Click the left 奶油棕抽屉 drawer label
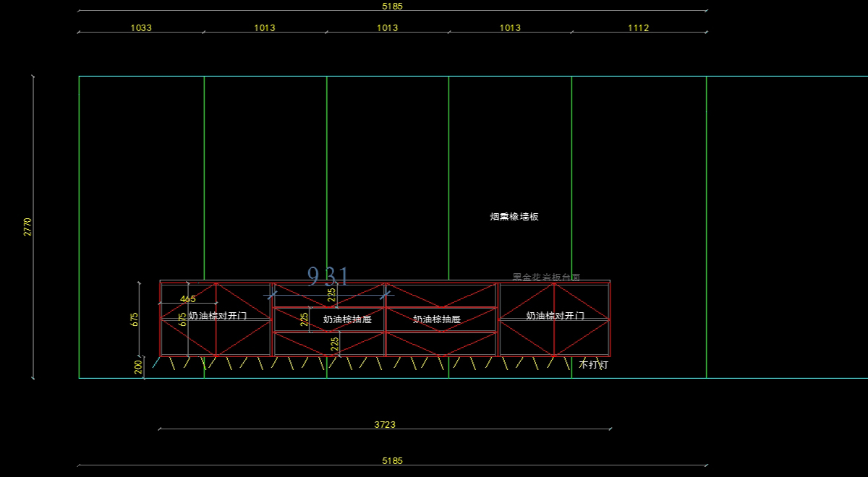This screenshot has width=868, height=477. [347, 319]
